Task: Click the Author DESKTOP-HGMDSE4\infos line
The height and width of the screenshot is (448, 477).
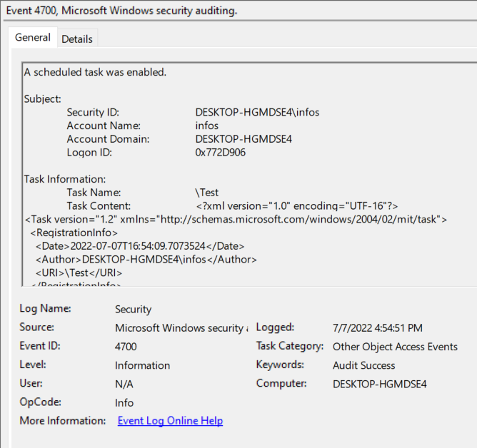Action: pyautogui.click(x=146, y=260)
